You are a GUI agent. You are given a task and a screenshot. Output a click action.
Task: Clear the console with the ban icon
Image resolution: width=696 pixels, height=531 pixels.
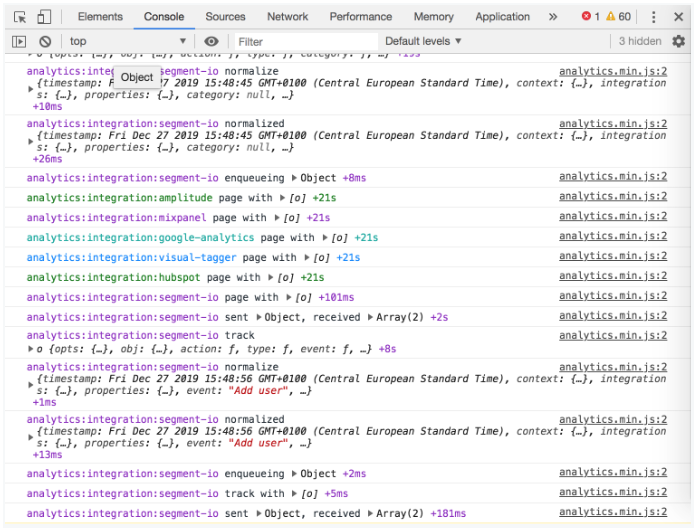pos(45,41)
